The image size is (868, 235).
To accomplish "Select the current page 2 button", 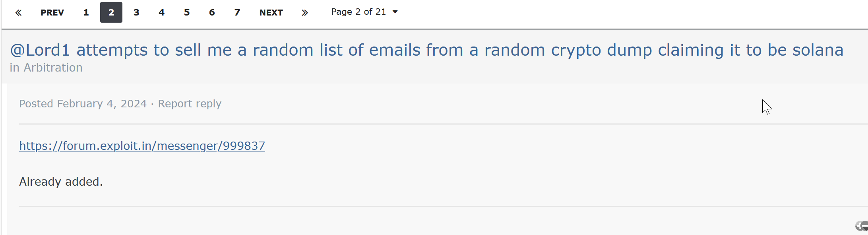I will pos(111,13).
